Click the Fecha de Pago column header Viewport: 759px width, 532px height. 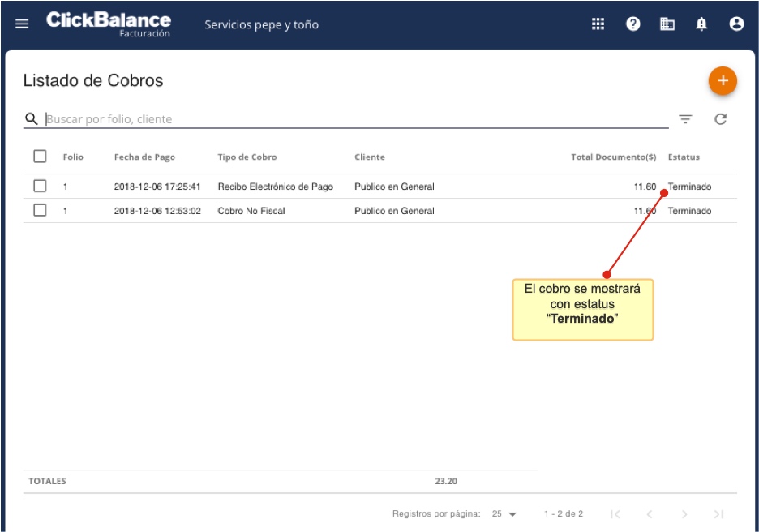[x=144, y=157]
